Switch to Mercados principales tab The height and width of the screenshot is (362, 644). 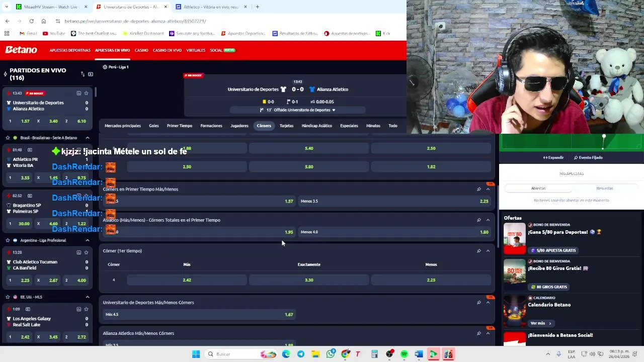pos(123,126)
